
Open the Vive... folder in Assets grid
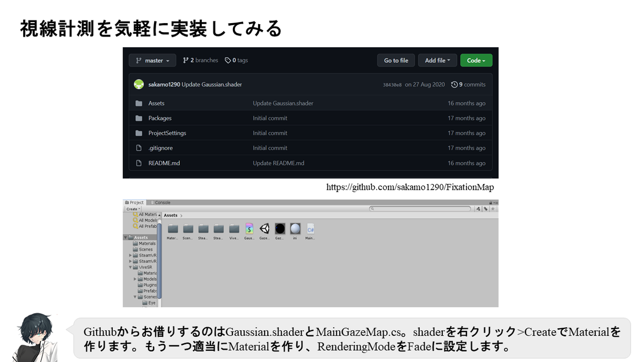234,228
